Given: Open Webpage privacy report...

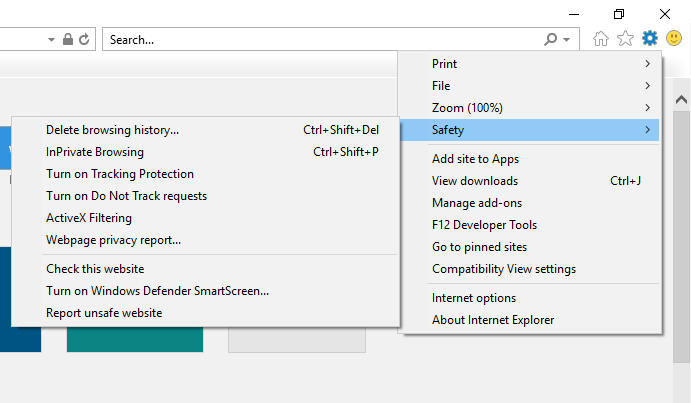Looking at the screenshot, I should [x=205, y=240].
